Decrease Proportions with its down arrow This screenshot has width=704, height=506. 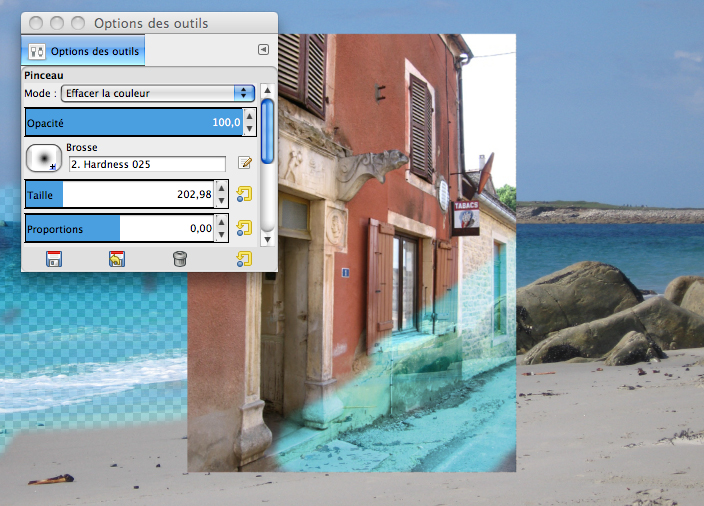[221, 234]
